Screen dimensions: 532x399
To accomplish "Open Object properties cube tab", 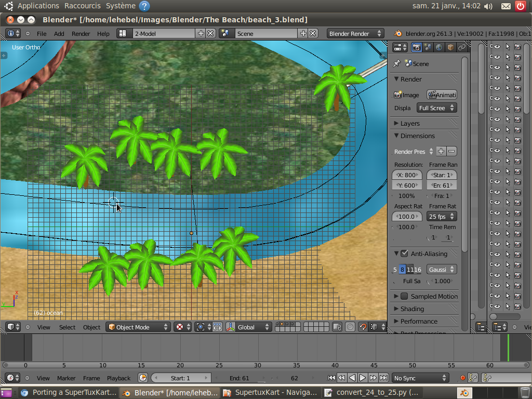I will [x=450, y=47].
